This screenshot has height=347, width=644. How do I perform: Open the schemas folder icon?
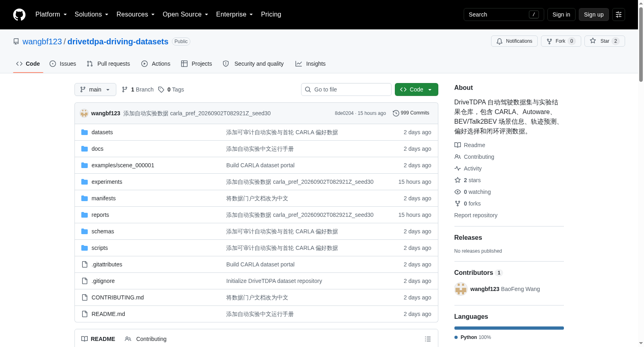click(x=85, y=231)
